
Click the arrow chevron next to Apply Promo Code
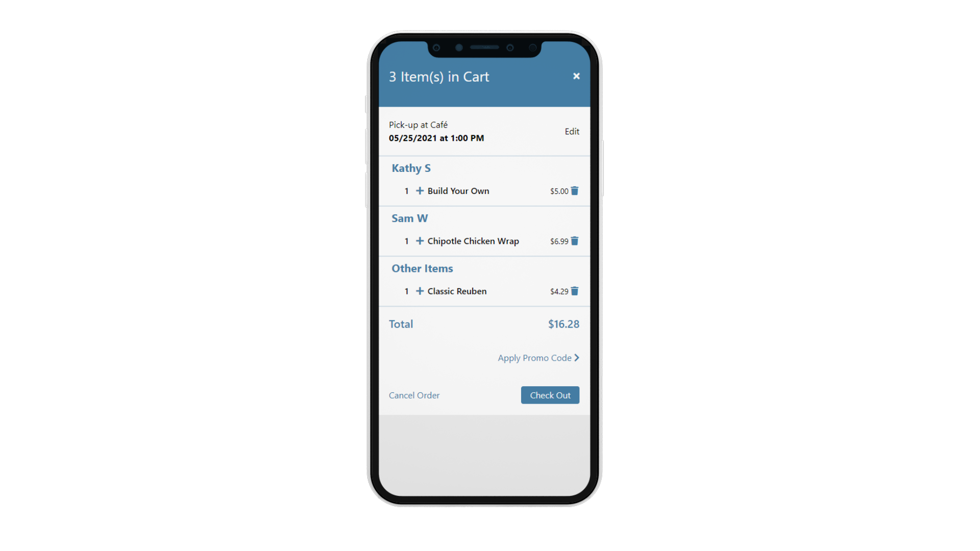(x=577, y=357)
